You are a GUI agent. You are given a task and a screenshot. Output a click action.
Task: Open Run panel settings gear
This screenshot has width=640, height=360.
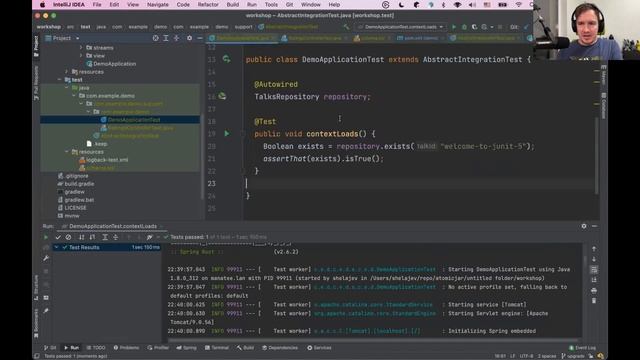tap(584, 226)
